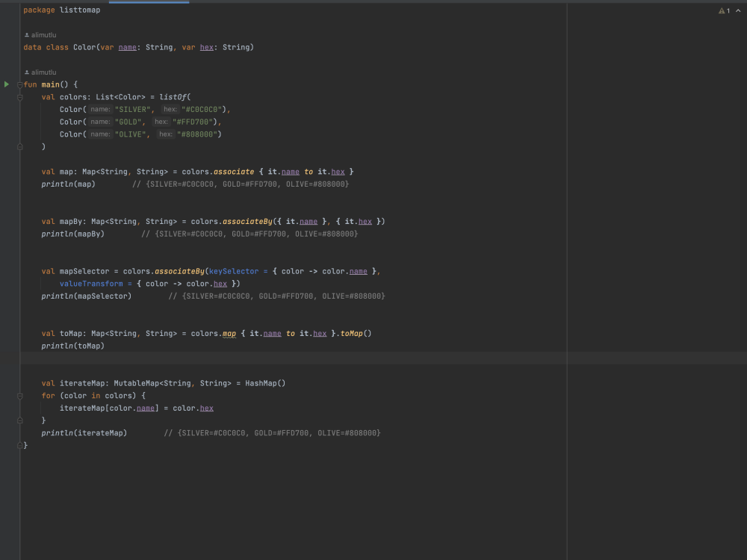
Task: Click fold marker at for loop closing brace
Action: click(x=20, y=420)
